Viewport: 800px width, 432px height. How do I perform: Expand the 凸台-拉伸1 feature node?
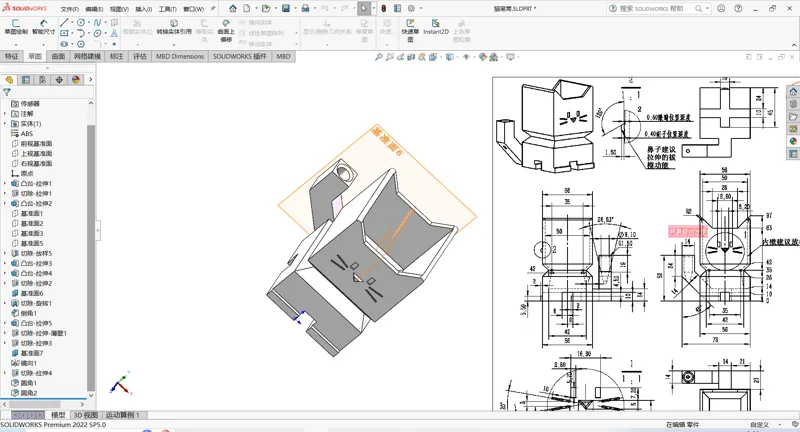(x=5, y=184)
